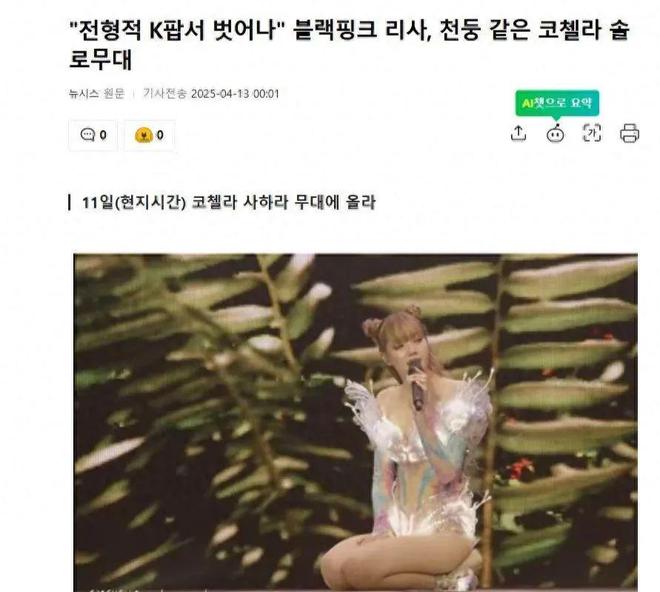Print the article with the printer icon
The width and height of the screenshot is (660, 592).
(x=629, y=133)
